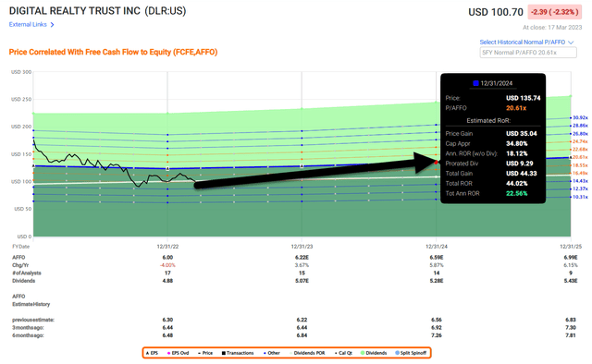592x364 pixels.
Task: Click the red marker at 12/31/2024
Action: (437, 163)
